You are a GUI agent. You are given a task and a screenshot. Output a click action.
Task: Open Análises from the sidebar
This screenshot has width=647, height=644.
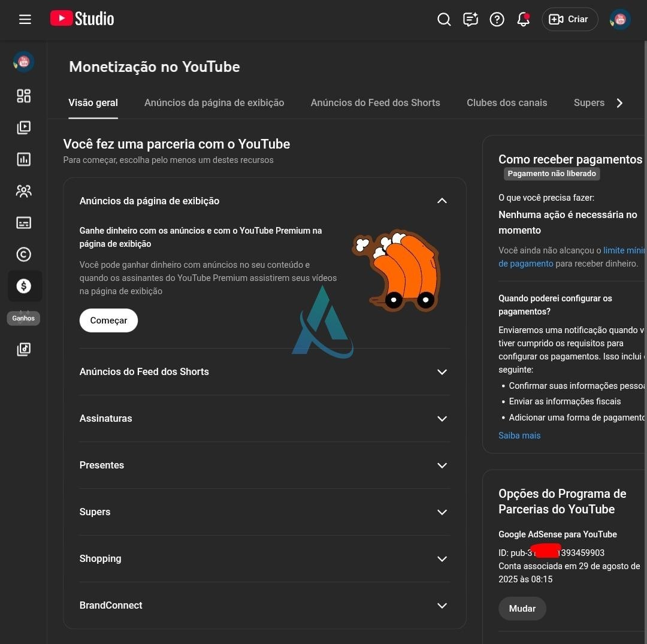click(24, 159)
